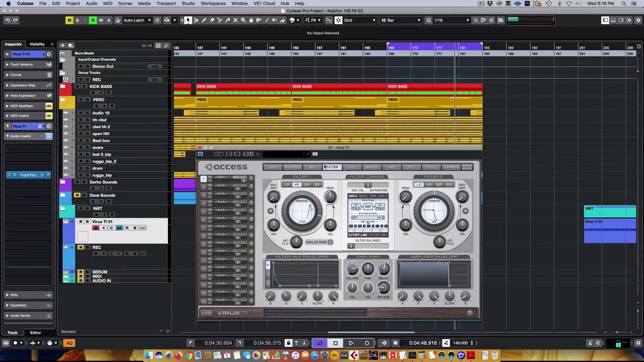Click the Undo arrow in toolbar
This screenshot has width=644, height=362.
8,20
